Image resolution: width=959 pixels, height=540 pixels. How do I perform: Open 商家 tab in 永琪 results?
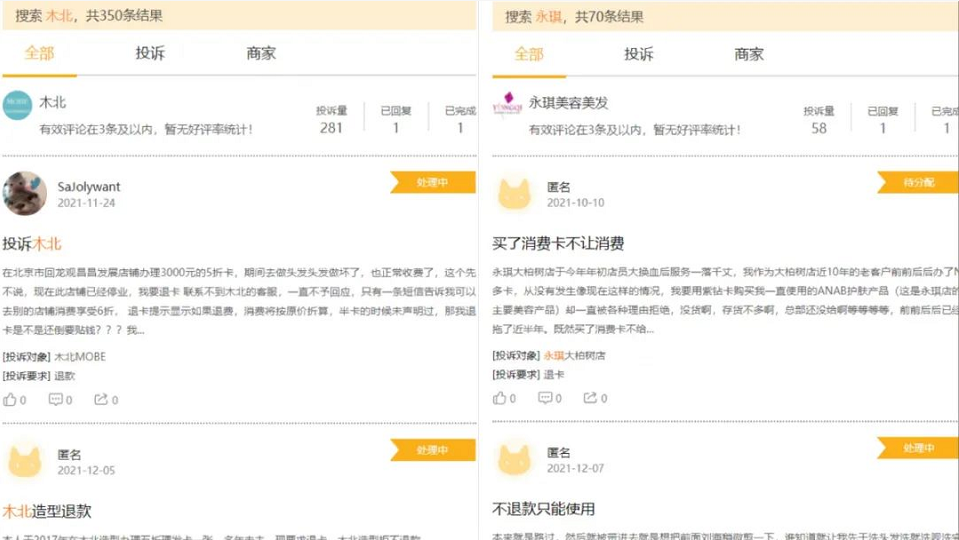(x=749, y=54)
